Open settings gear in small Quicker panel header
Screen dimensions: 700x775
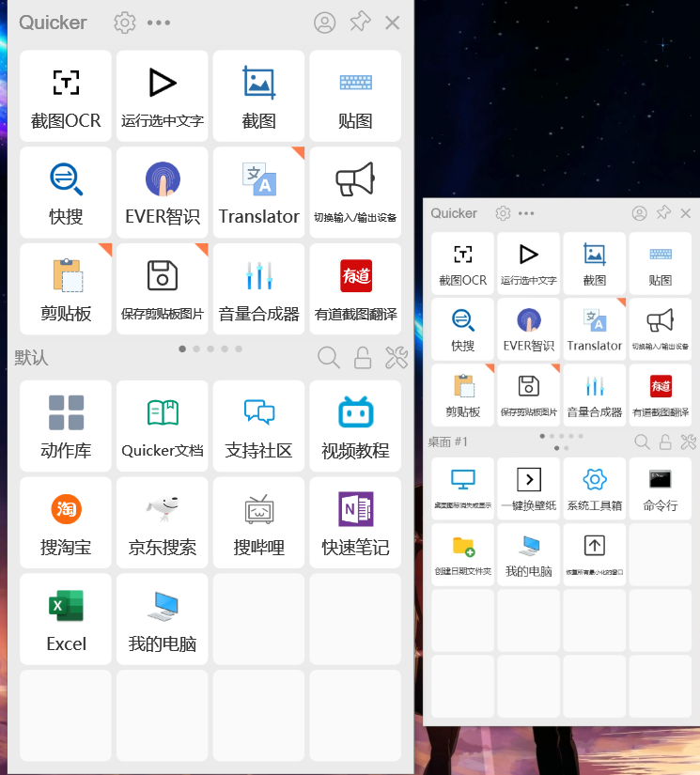coord(503,213)
